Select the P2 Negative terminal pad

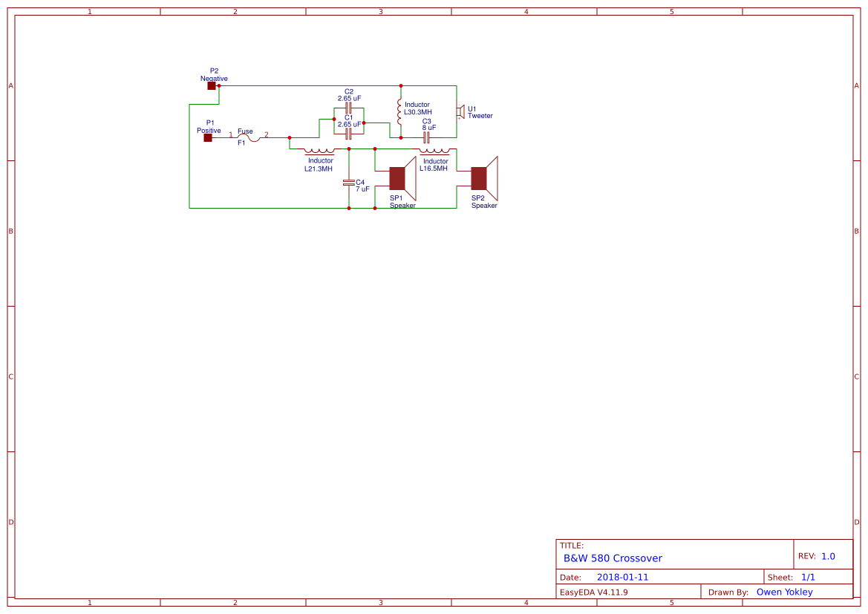tap(212, 86)
